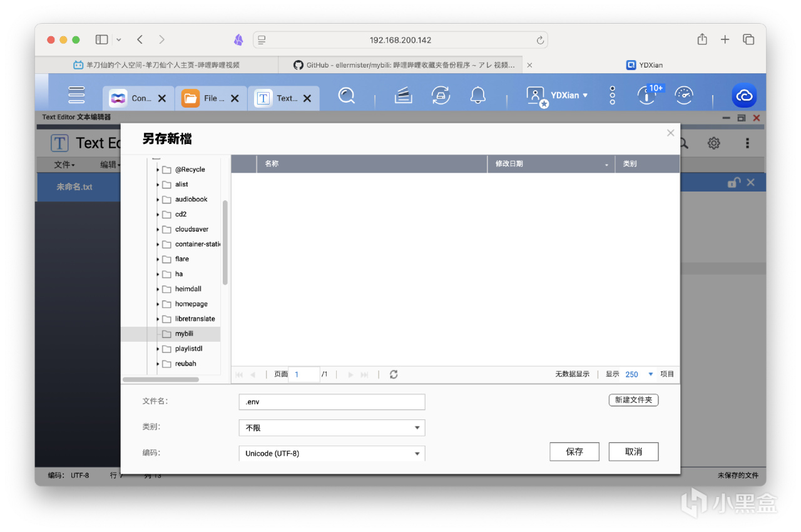Close the 未命名.txt document tab
The width and height of the screenshot is (801, 532).
click(750, 182)
